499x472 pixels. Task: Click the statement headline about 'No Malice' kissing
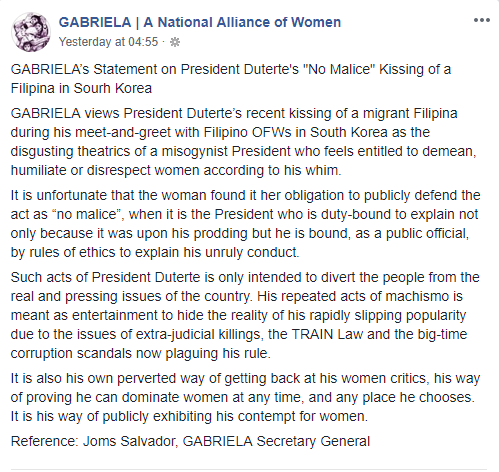pos(231,79)
